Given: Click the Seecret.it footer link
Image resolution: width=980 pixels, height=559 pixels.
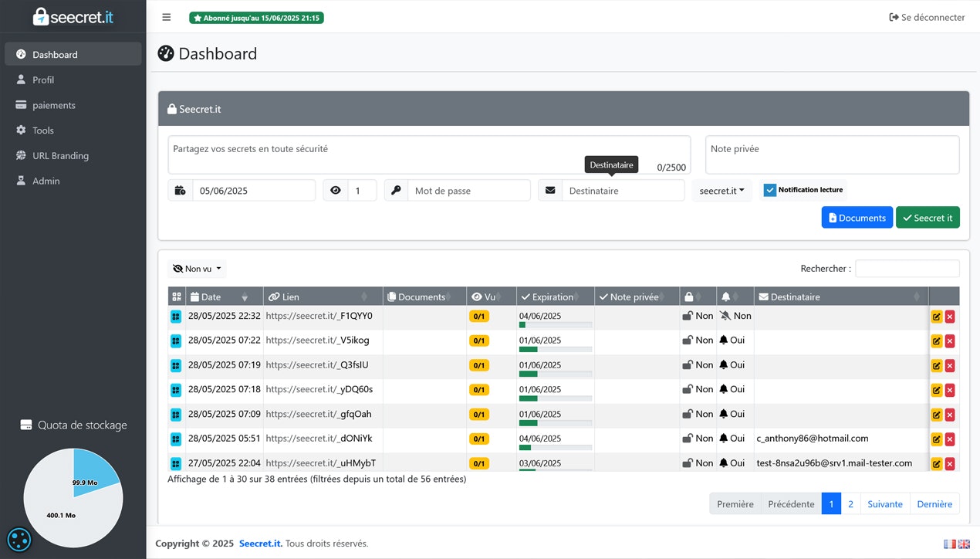Looking at the screenshot, I should coord(260,544).
